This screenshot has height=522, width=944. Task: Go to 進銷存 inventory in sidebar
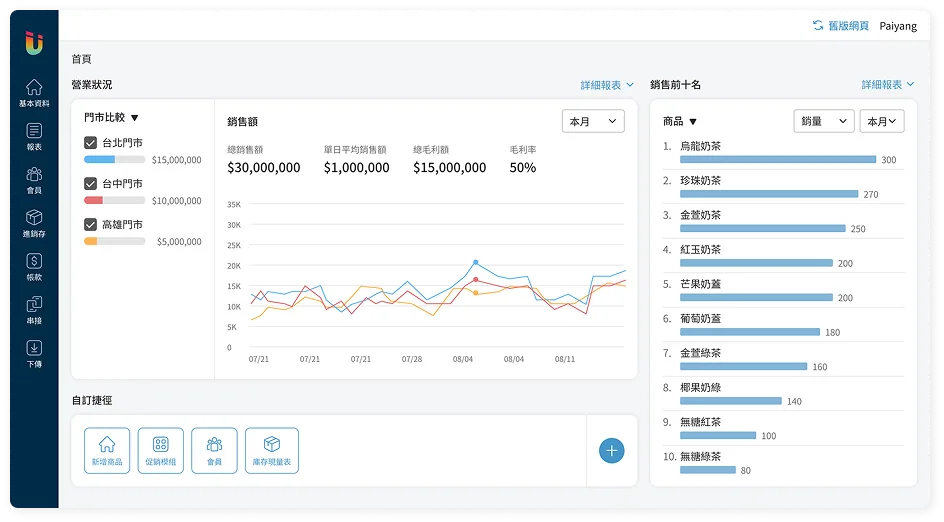(34, 223)
